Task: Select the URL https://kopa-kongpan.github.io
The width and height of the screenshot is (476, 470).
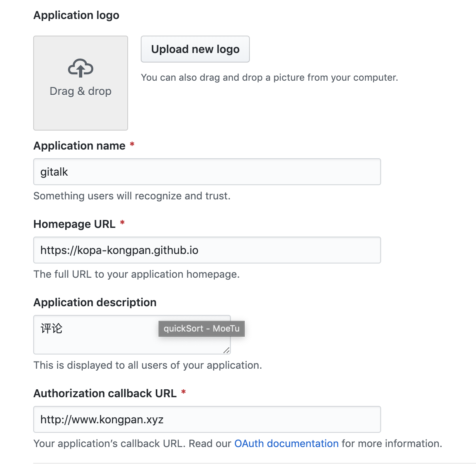Action: 119,250
